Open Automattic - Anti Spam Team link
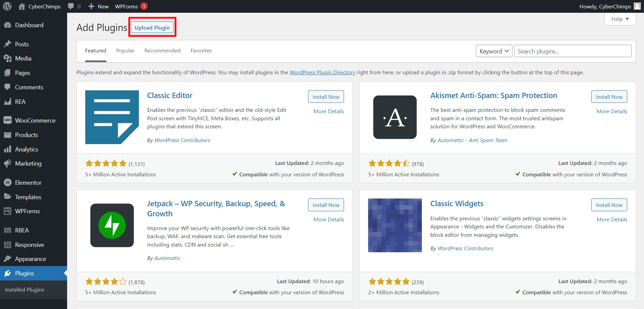Viewport: 644px width, 309px height. pyautogui.click(x=473, y=140)
